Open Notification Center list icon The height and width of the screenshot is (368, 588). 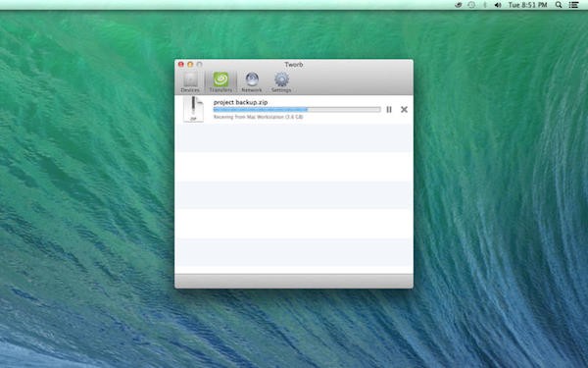[573, 5]
